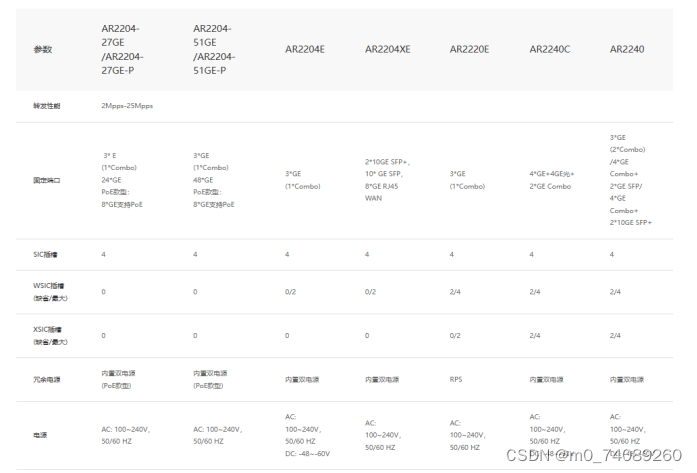Click the WSIC '0' under AR2204-51GE
The height and width of the screenshot is (473, 697).
pyautogui.click(x=195, y=292)
